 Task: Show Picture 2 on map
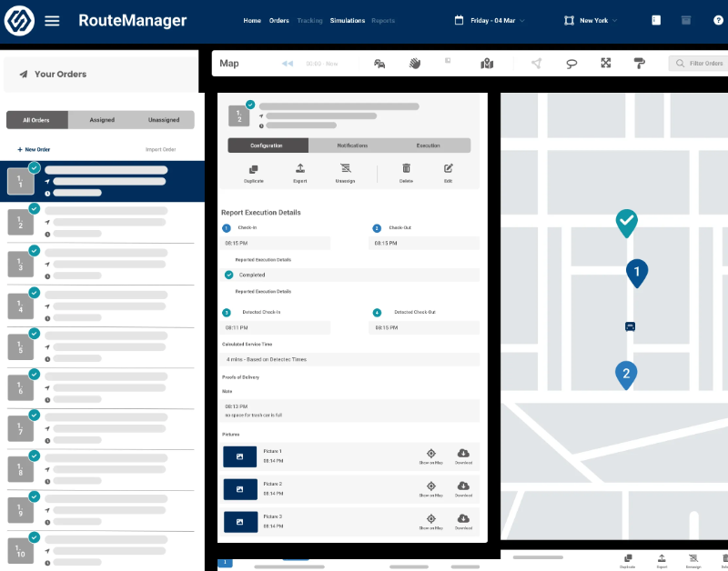tap(430, 487)
